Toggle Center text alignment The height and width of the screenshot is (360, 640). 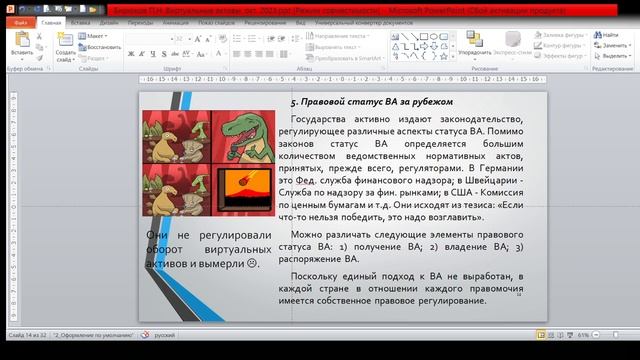coord(248,54)
